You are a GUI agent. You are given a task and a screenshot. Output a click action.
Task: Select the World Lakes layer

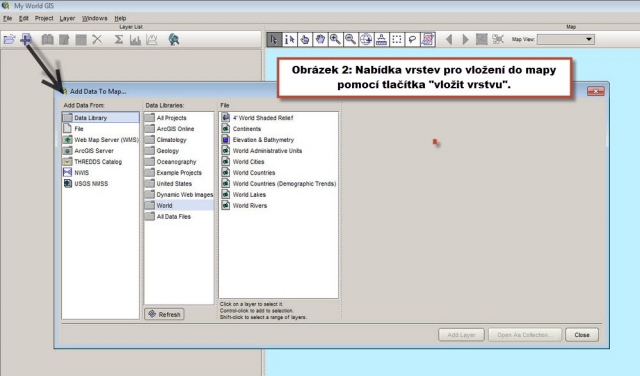click(x=279, y=195)
